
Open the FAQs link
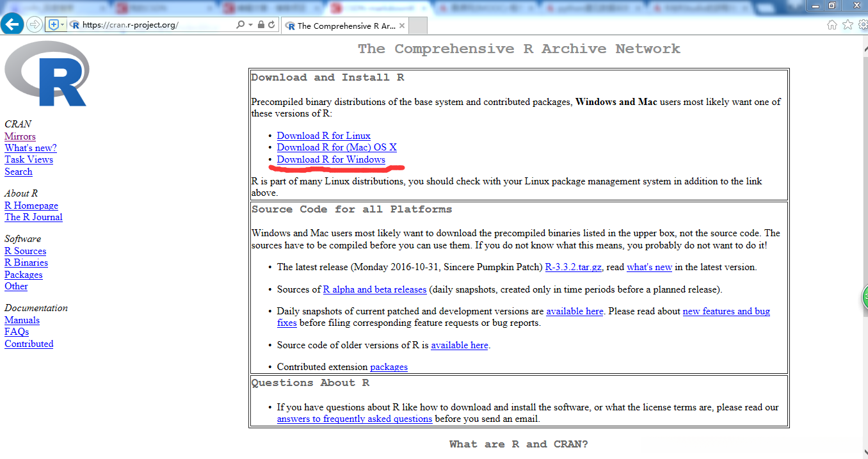[x=17, y=332]
